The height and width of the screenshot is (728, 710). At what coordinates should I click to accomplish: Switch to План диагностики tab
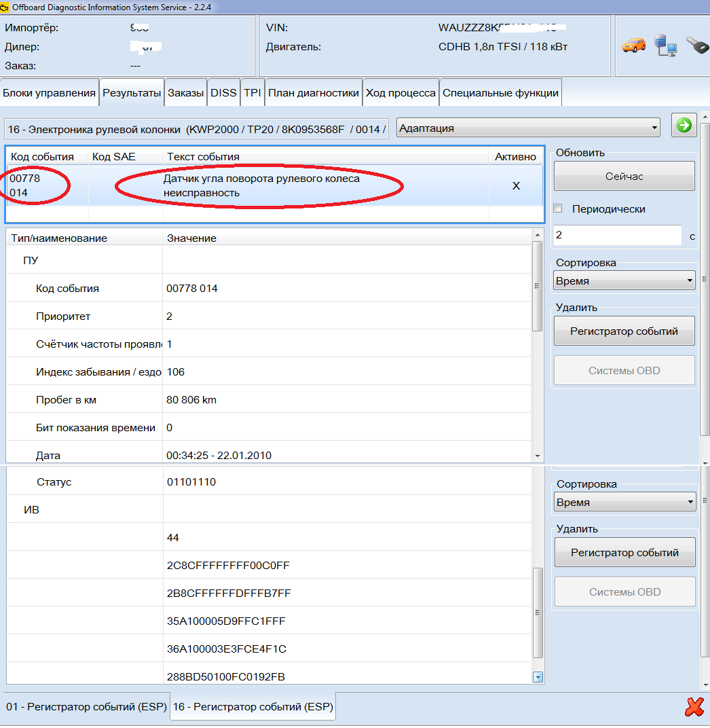314,93
